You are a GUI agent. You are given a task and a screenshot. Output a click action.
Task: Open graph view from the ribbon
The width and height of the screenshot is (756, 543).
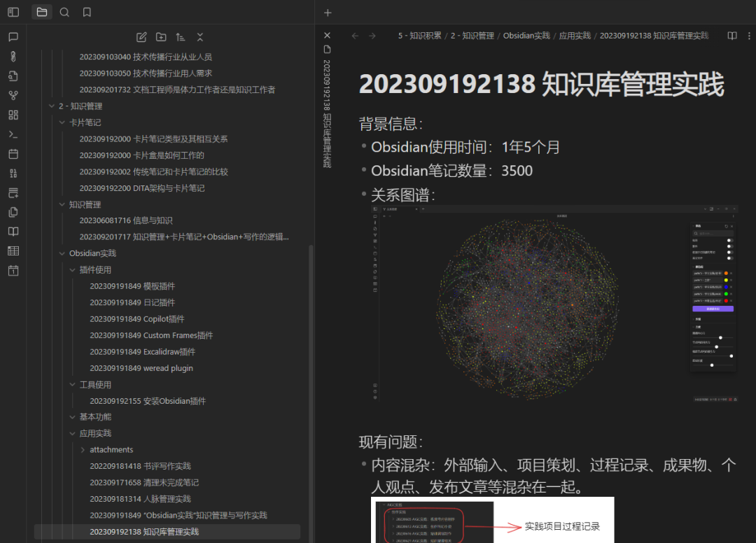[13, 95]
